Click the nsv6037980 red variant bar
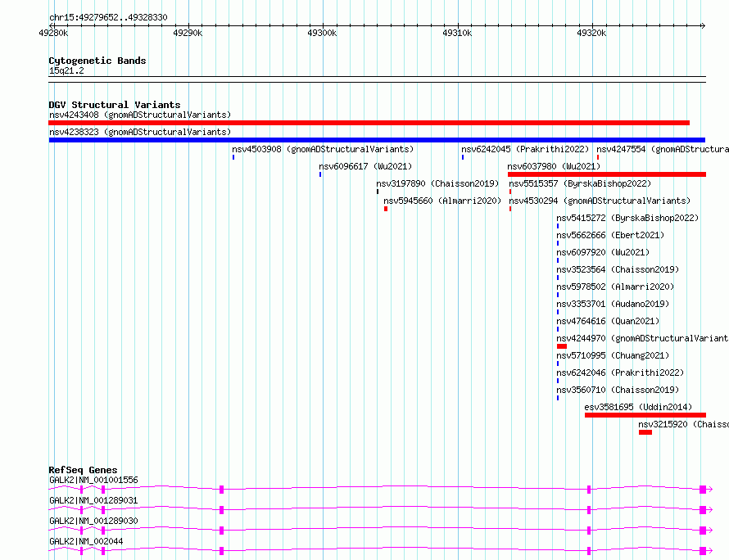Image resolution: width=729 pixels, height=560 pixels. [607, 174]
